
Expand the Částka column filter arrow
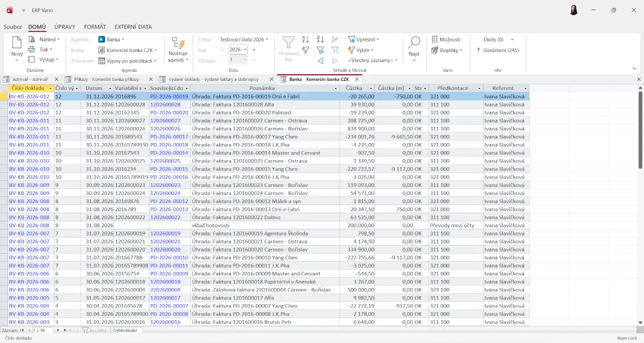[x=371, y=88]
